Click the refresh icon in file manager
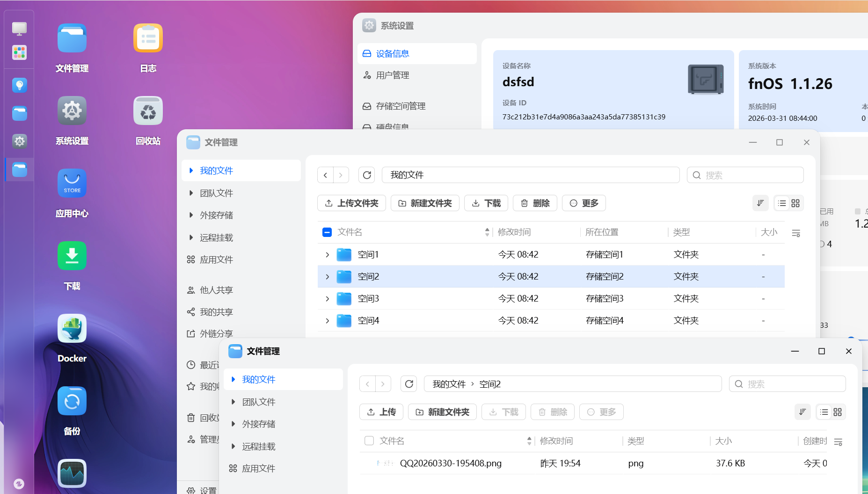The height and width of the screenshot is (494, 868). [x=366, y=175]
